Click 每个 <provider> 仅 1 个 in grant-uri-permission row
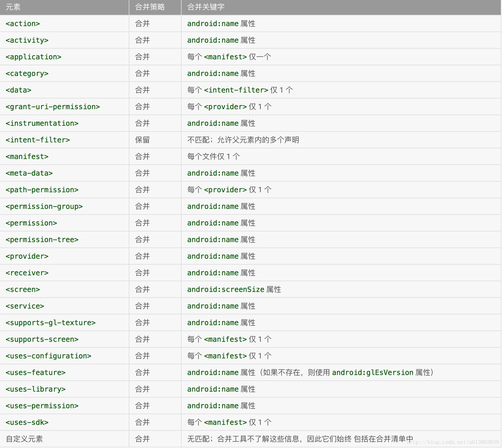This screenshot has width=502, height=448. pos(229,107)
